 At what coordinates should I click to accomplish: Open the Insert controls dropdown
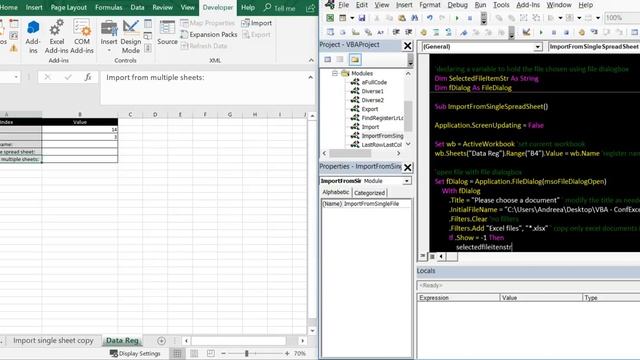tap(109, 37)
